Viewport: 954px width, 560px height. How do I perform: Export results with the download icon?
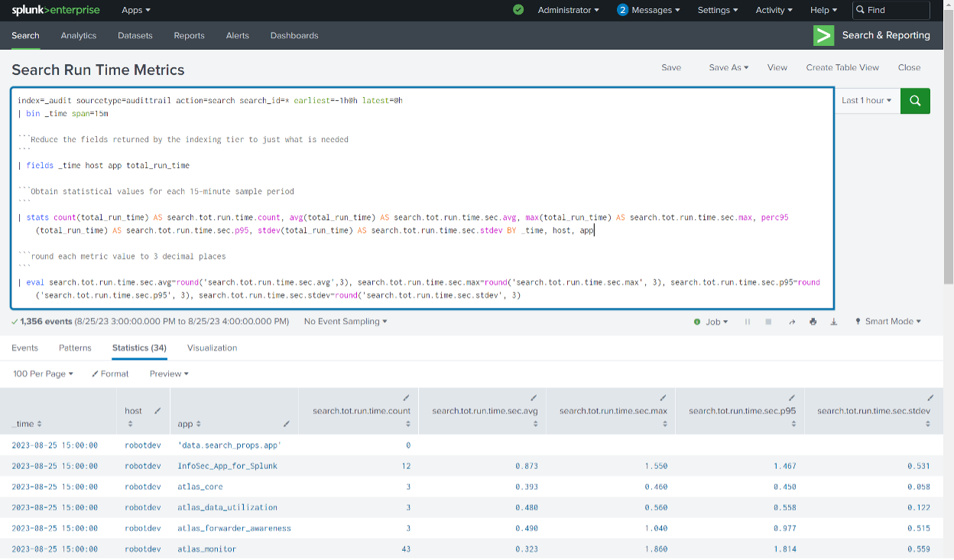pyautogui.click(x=834, y=322)
